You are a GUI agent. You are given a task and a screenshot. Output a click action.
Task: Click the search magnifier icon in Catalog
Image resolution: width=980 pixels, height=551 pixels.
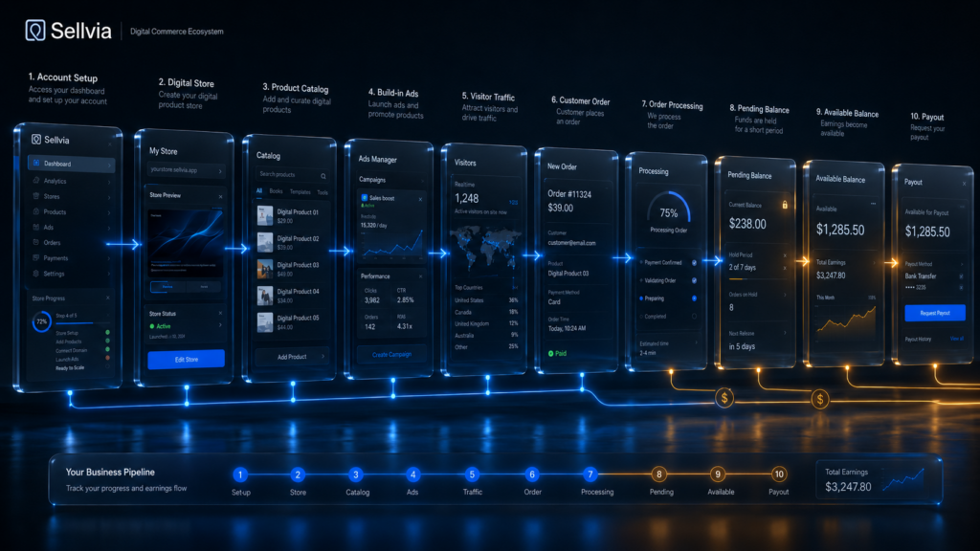323,176
